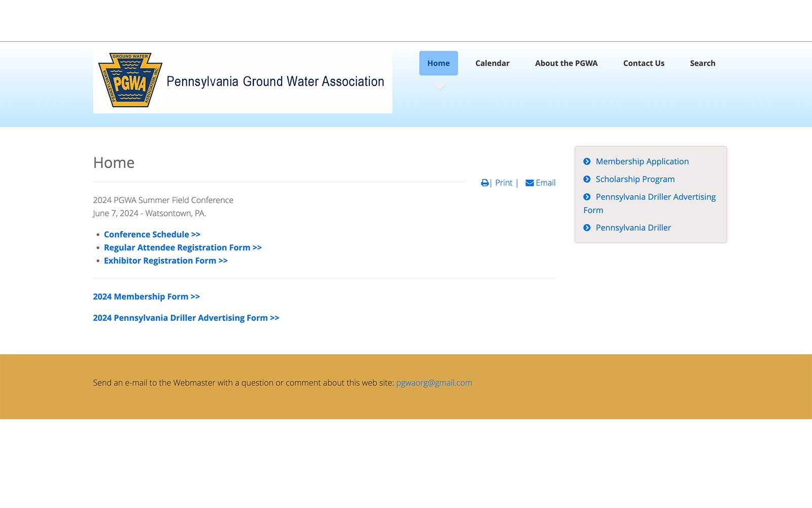The height and width of the screenshot is (508, 812).
Task: Click arrow icon beside Scholarship Program
Action: [x=587, y=179]
